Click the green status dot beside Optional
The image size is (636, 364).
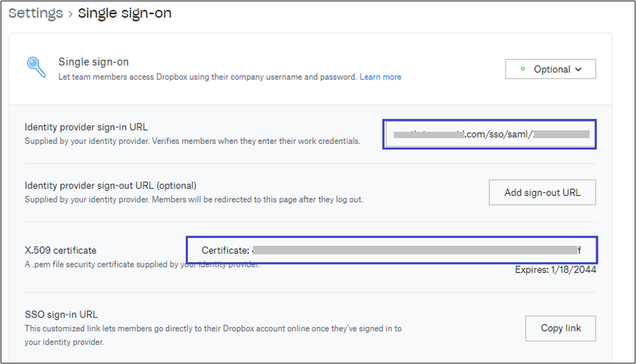pyautogui.click(x=522, y=69)
